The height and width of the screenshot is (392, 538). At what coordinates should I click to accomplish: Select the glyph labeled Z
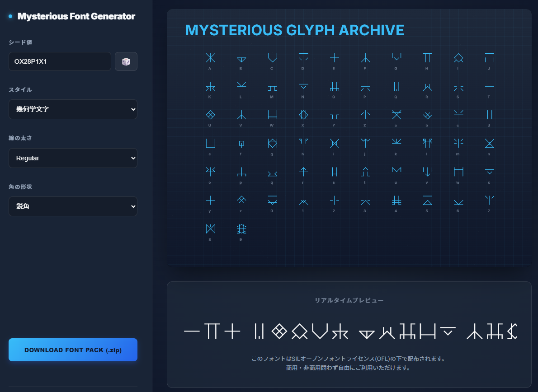coord(365,115)
